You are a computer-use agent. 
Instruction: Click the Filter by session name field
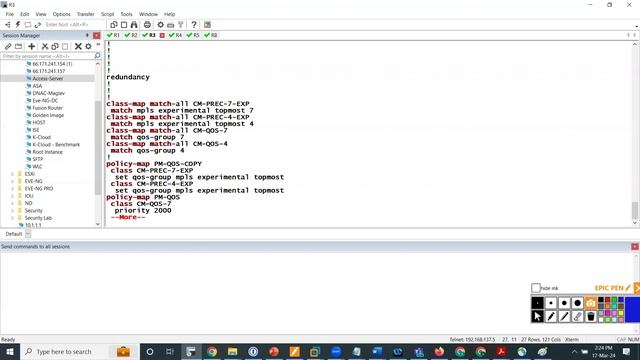click(x=47, y=56)
